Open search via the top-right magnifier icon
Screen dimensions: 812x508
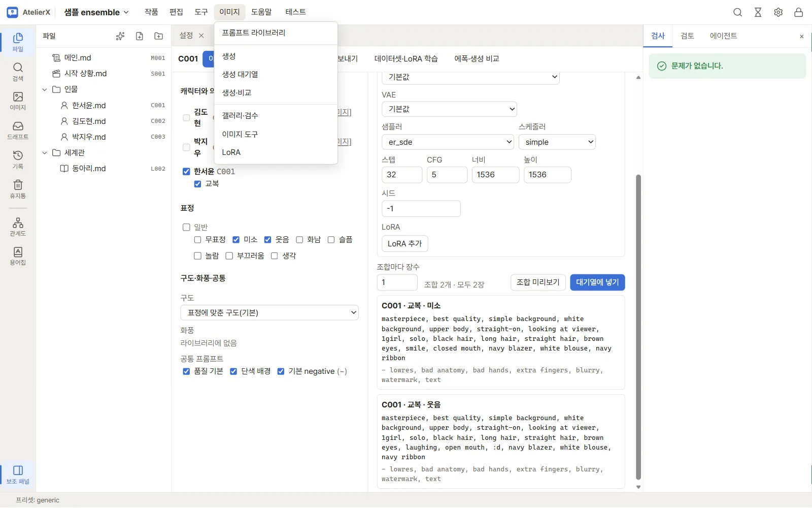pyautogui.click(x=738, y=12)
